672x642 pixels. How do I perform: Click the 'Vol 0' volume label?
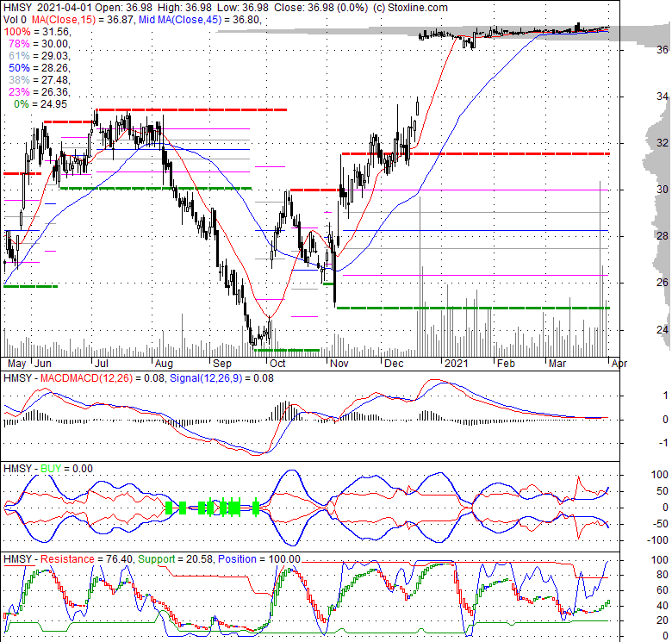[x=15, y=20]
